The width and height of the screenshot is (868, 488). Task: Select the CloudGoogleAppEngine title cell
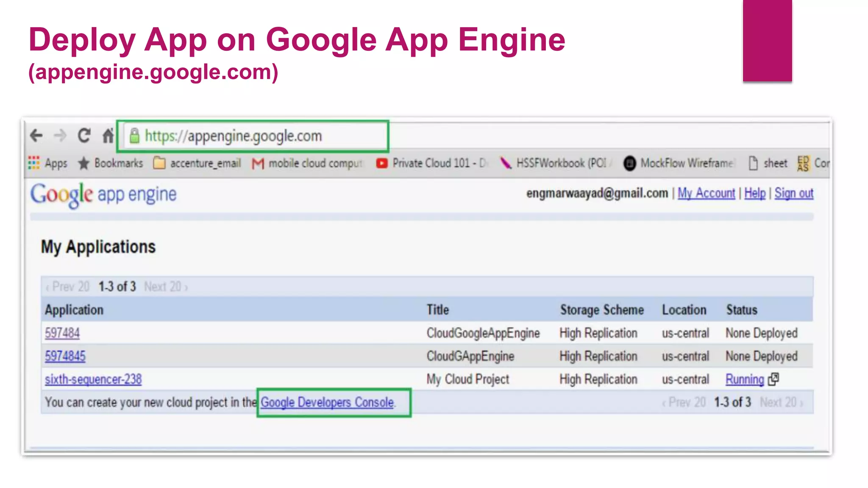pos(483,333)
